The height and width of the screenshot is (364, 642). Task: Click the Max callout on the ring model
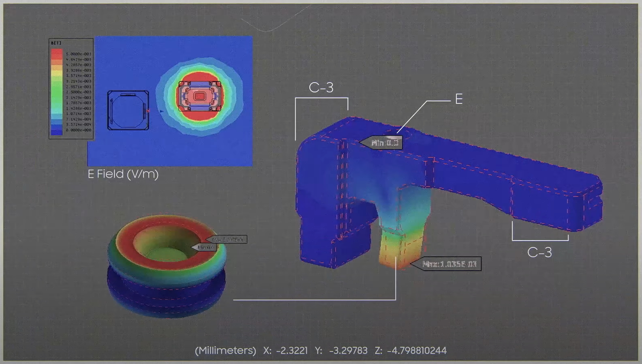228,239
